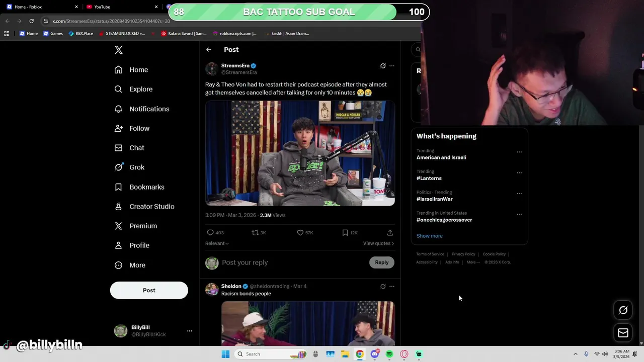Click the 3:09 PM Mar 3, 2026 timestamp

(x=230, y=215)
